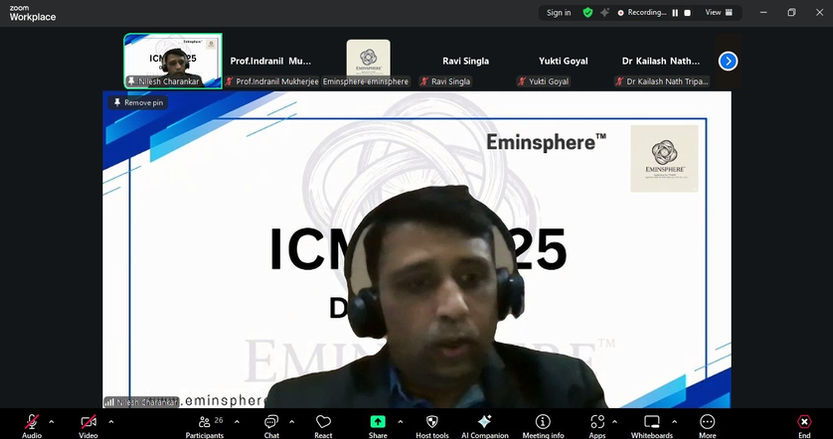This screenshot has width=833, height=439.
Task: Select Ravi Singla participant tile
Action: [x=465, y=61]
